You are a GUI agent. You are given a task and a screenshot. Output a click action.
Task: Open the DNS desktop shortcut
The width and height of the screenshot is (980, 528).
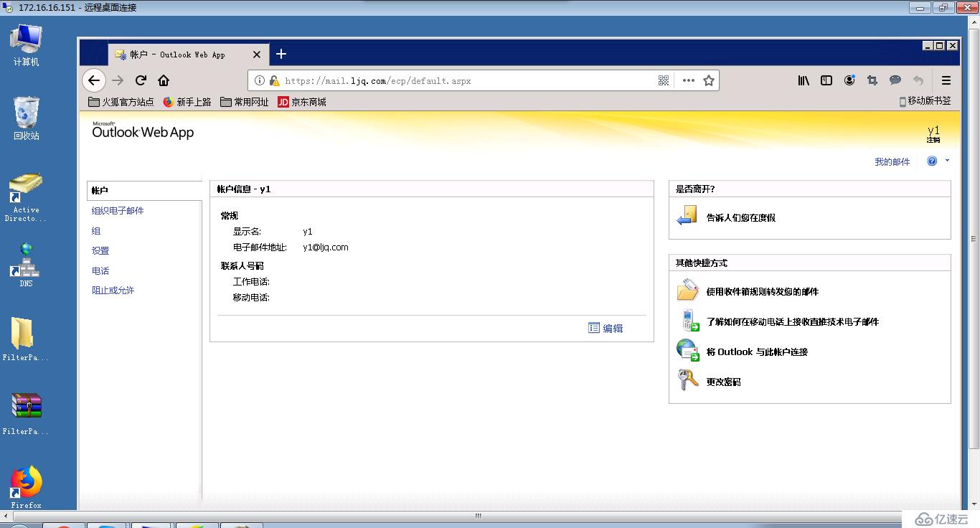27,265
